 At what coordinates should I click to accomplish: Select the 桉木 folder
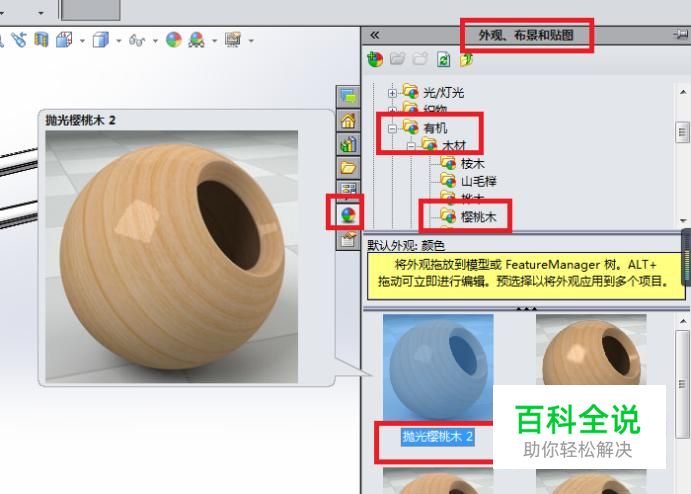click(473, 164)
